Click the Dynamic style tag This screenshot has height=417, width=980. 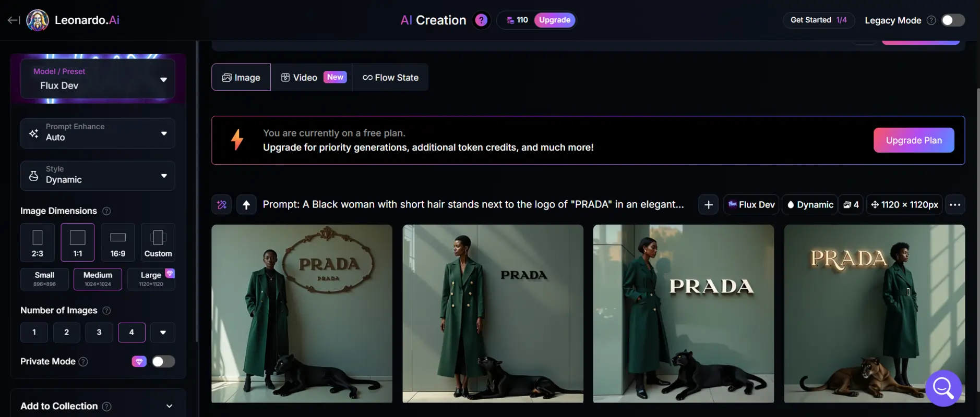[810, 205]
